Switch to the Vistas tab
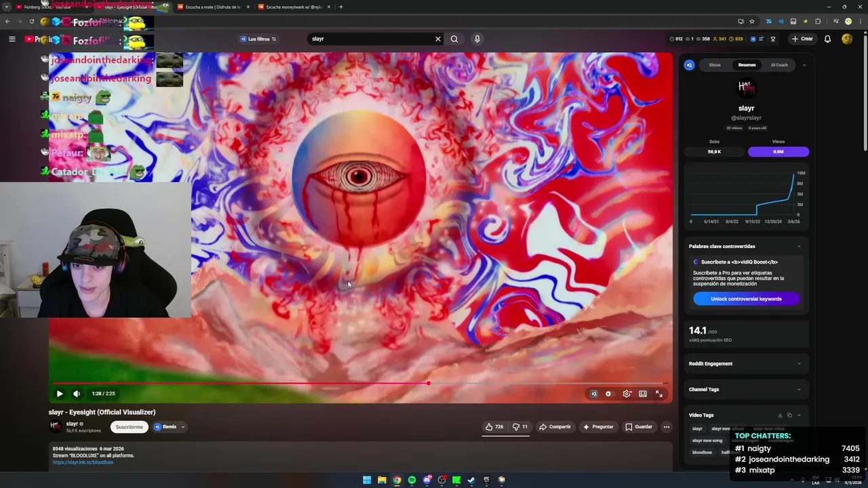The height and width of the screenshot is (488, 868). click(x=715, y=65)
